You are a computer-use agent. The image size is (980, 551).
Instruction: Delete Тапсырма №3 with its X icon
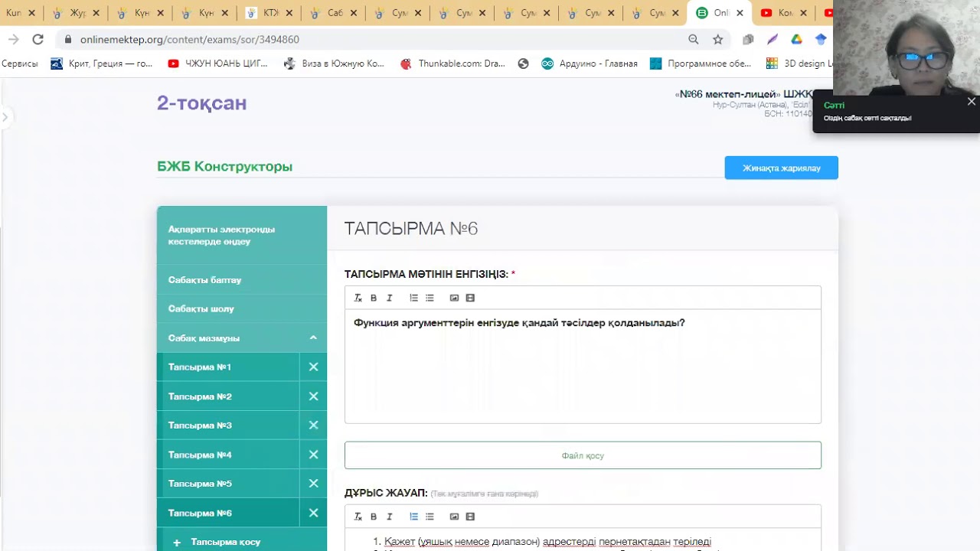click(x=313, y=425)
